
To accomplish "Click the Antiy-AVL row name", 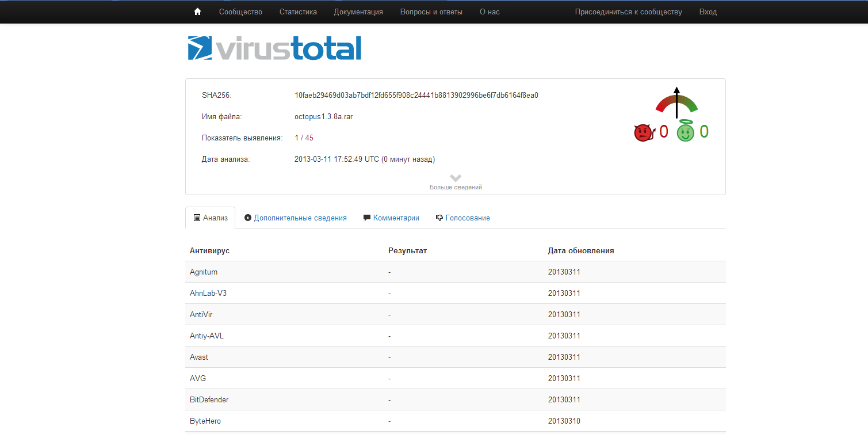I will point(207,336).
